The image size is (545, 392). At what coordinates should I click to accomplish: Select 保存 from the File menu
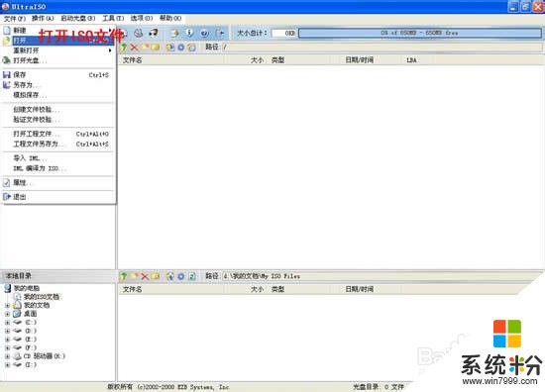tap(58, 74)
